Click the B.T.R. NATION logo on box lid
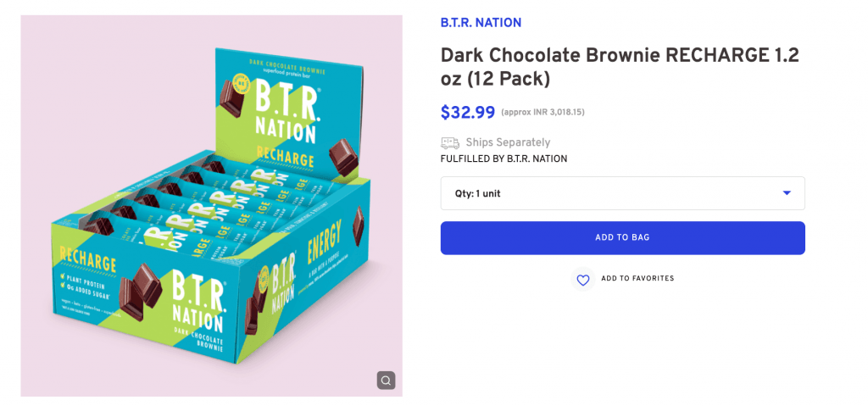This screenshot has height=406, width=868. point(285,112)
